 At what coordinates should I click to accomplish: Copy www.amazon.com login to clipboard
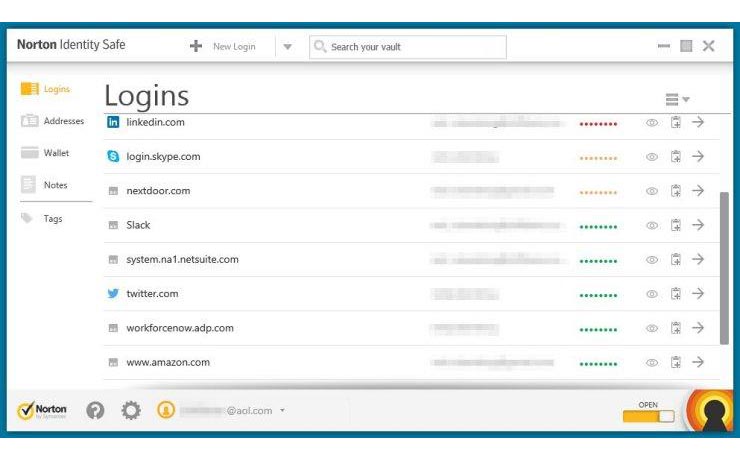click(676, 362)
